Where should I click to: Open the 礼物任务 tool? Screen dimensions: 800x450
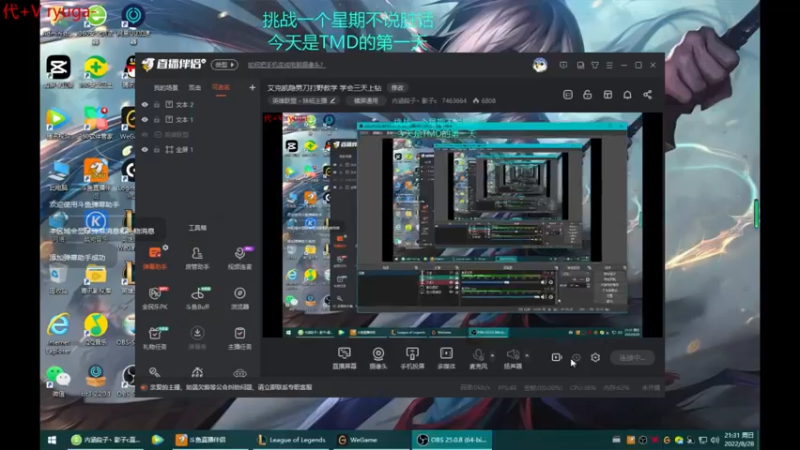155,338
